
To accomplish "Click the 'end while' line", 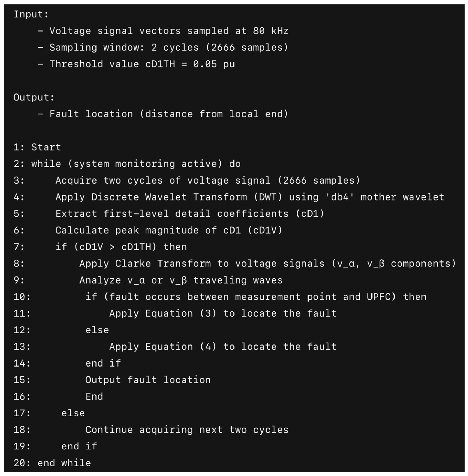I will pos(64,463).
